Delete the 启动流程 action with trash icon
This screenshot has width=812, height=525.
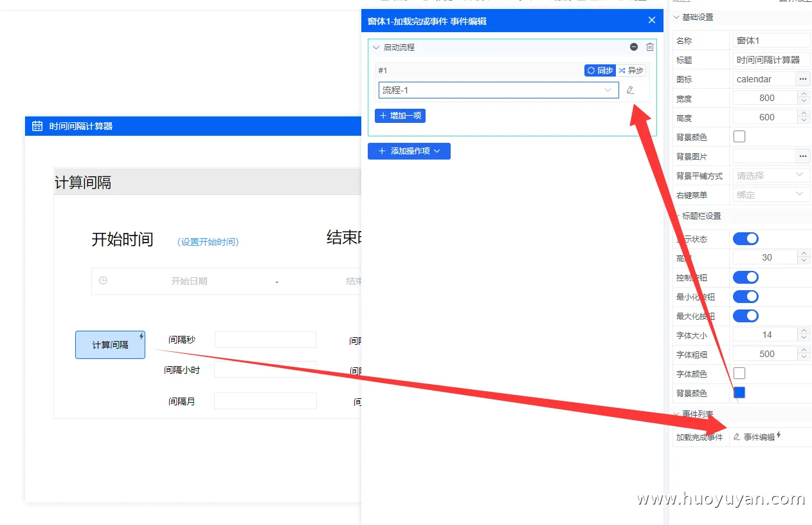tap(650, 47)
